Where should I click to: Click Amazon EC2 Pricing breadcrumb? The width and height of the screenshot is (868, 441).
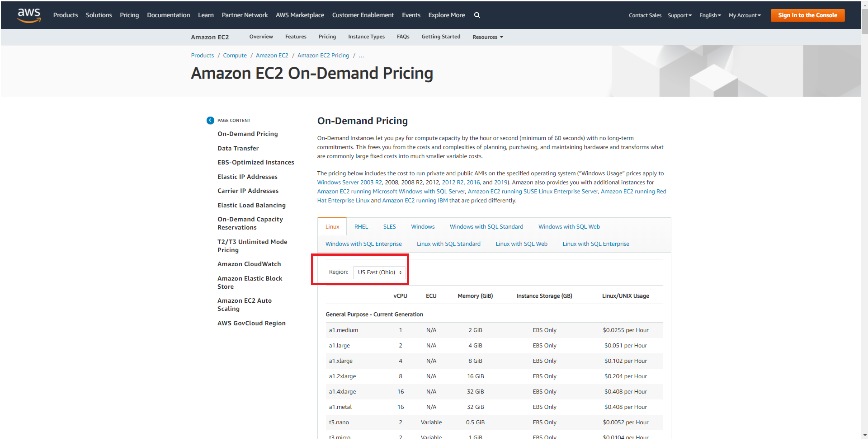(323, 56)
